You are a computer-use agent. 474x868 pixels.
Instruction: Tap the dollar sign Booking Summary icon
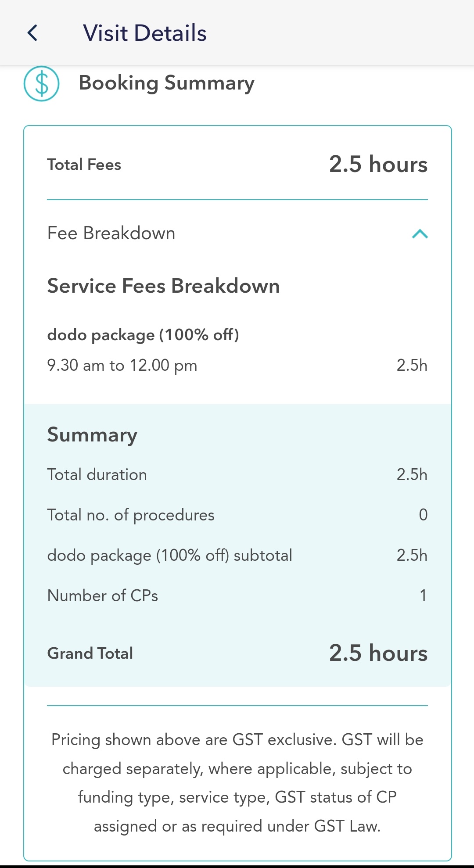pos(41,83)
